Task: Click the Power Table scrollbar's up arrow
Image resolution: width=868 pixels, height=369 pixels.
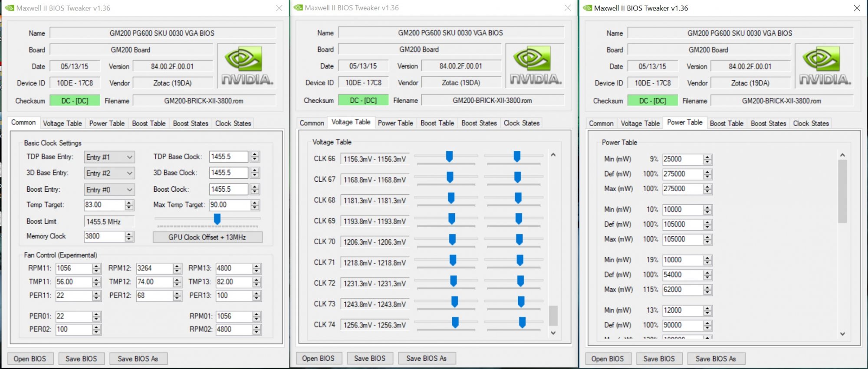Action: (x=842, y=155)
